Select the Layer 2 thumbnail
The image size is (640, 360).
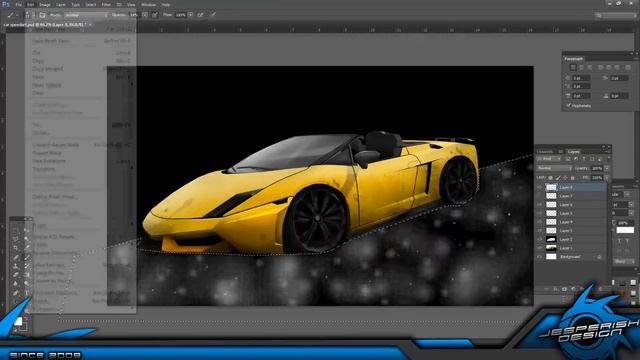point(551,239)
